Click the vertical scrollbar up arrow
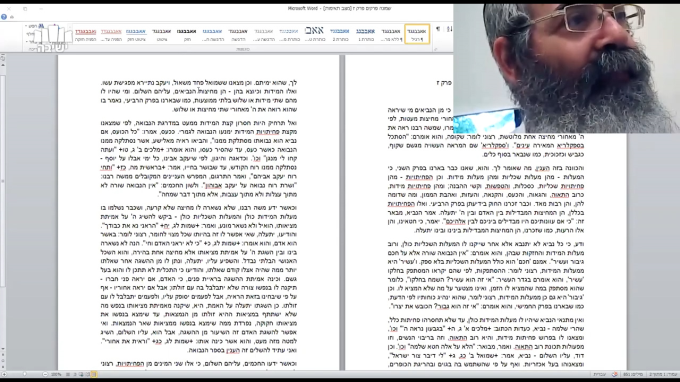Viewport: 680px width, 382px height. coord(3,65)
